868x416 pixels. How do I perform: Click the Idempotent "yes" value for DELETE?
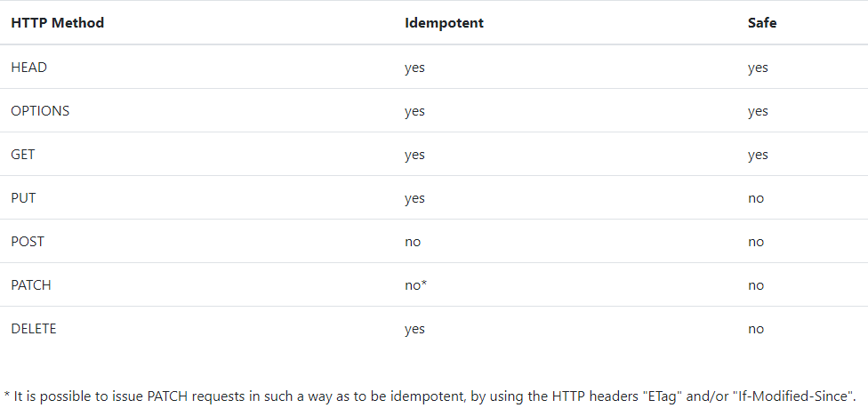coord(414,329)
